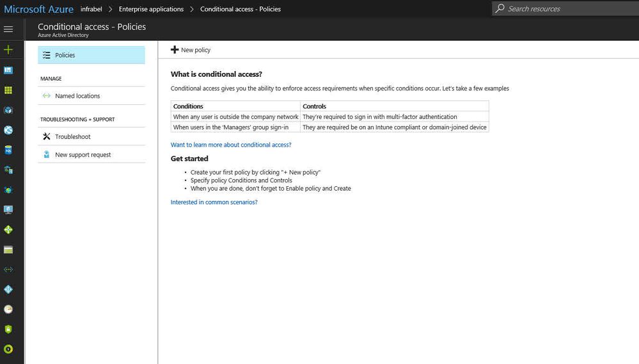Click the Microsoft Azure logo
Image resolution: width=639 pixels, height=364 pixels.
coord(39,9)
